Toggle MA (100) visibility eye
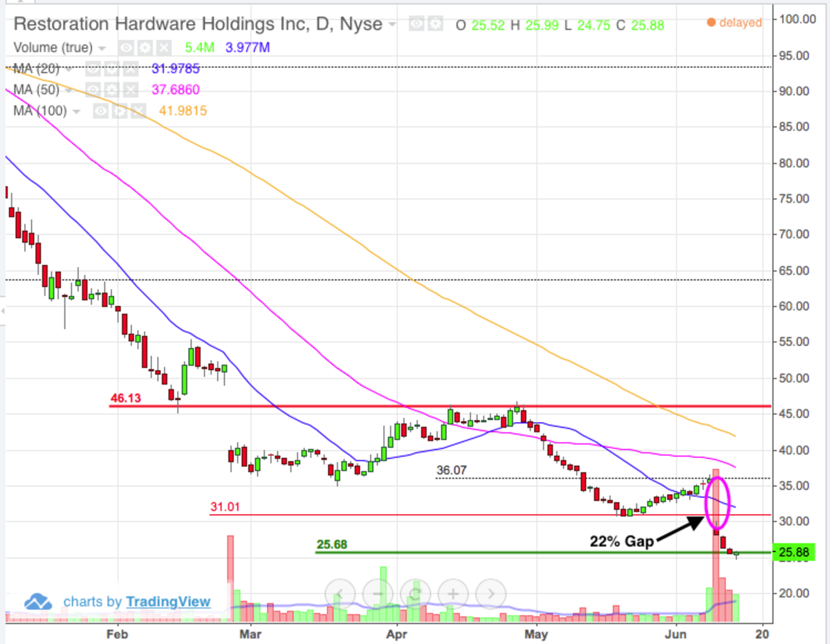Viewport: 830px width, 644px height. [101, 111]
